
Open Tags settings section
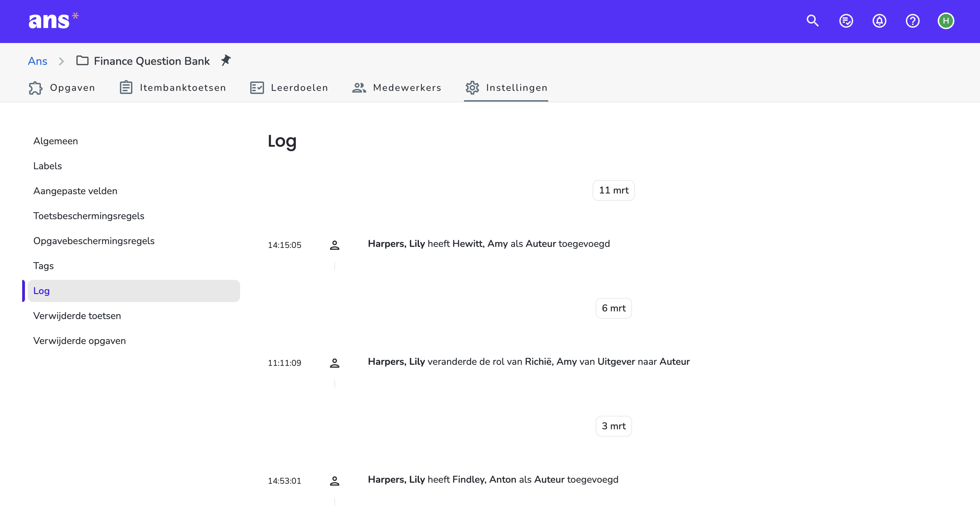pos(134,266)
